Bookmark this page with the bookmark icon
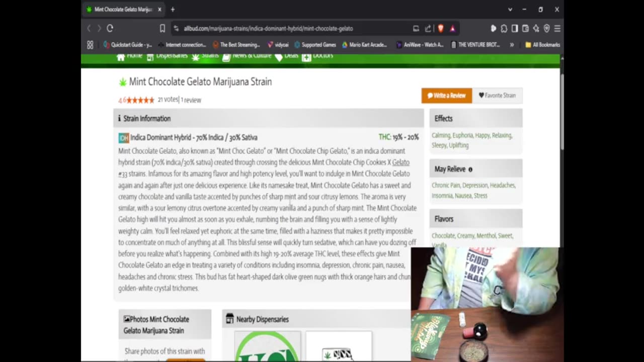Image resolution: width=644 pixels, height=362 pixels. (162, 29)
